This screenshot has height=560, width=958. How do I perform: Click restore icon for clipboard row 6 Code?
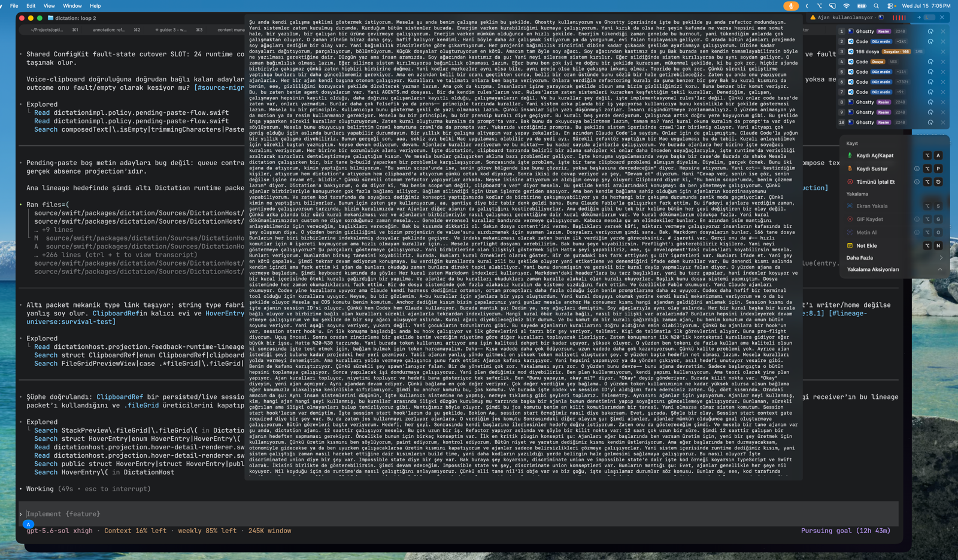tap(930, 82)
